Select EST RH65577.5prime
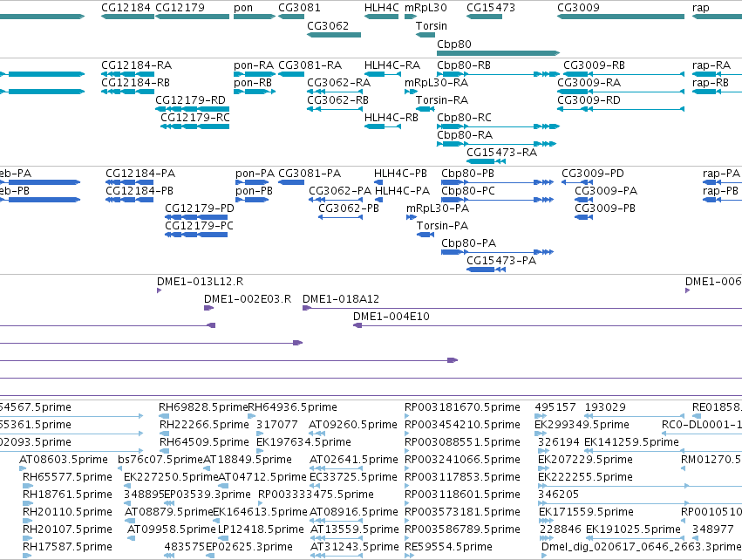 tap(67, 477)
